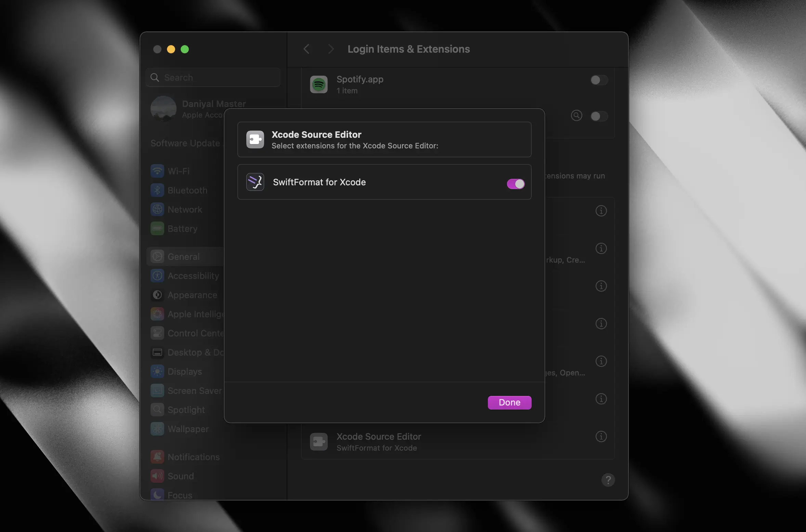Select Wi-Fi in the sidebar
This screenshot has width=806, height=532.
(179, 171)
